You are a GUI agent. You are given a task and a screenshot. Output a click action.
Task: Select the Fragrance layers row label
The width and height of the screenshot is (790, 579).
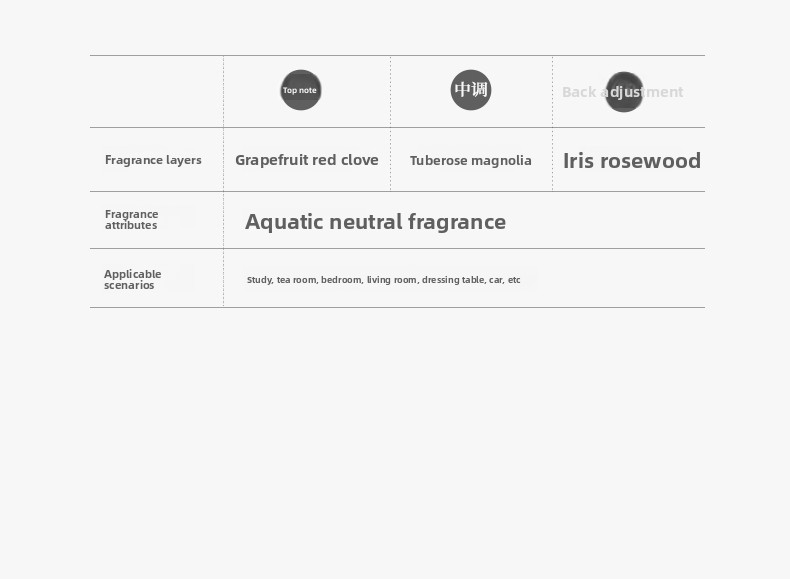click(153, 160)
